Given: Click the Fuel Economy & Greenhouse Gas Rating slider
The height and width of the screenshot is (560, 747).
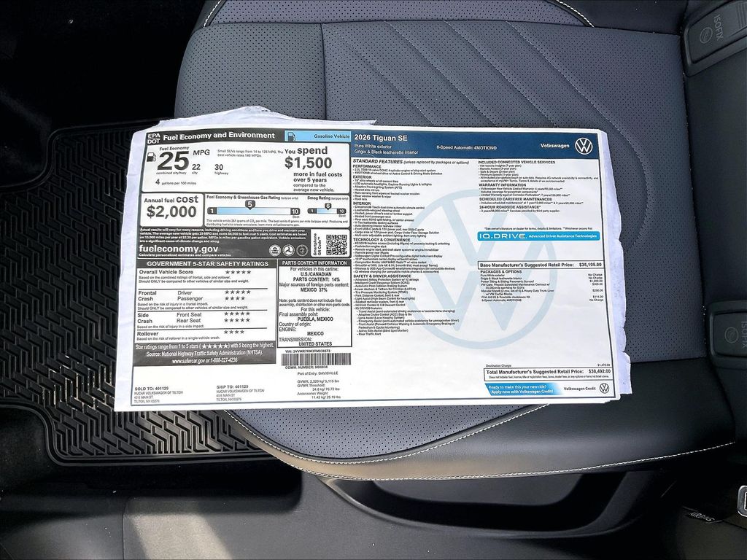Looking at the screenshot, I should pyautogui.click(x=253, y=209).
